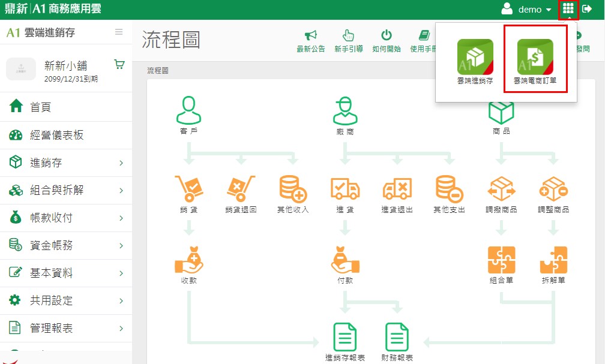
Task: Go to 首頁 in sidebar
Action: click(x=66, y=107)
